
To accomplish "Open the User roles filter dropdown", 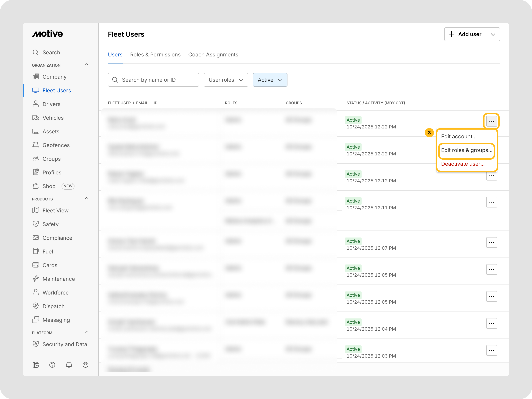I will click(226, 80).
